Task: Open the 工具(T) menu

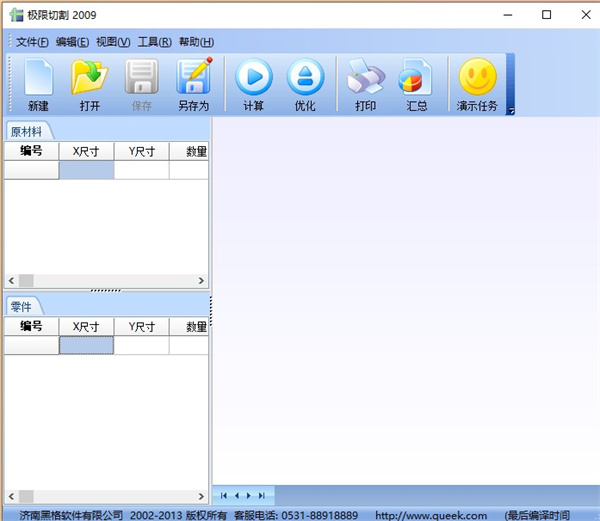Action: [154, 42]
